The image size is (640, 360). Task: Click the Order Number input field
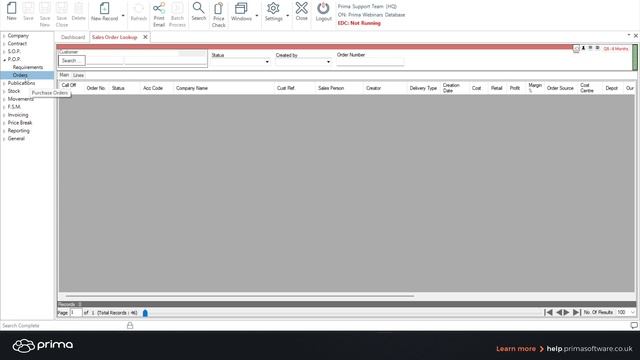[x=370, y=62]
